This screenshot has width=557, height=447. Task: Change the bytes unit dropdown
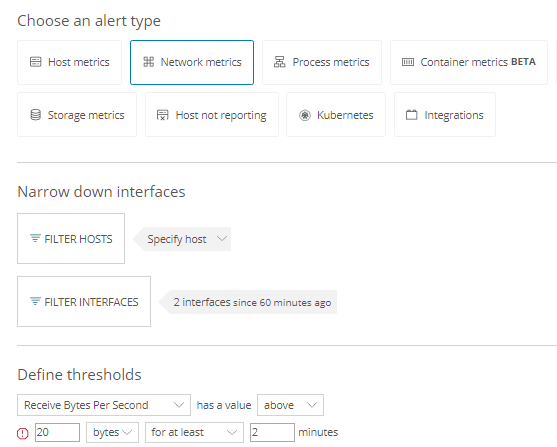coord(112,432)
